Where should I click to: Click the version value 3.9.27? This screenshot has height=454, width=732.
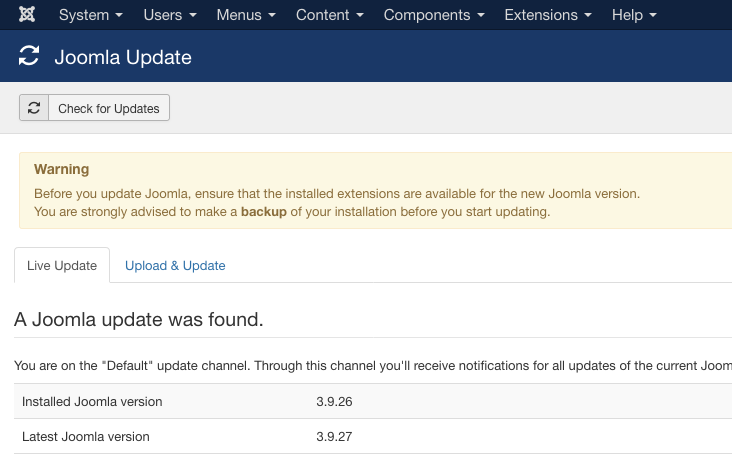(334, 437)
